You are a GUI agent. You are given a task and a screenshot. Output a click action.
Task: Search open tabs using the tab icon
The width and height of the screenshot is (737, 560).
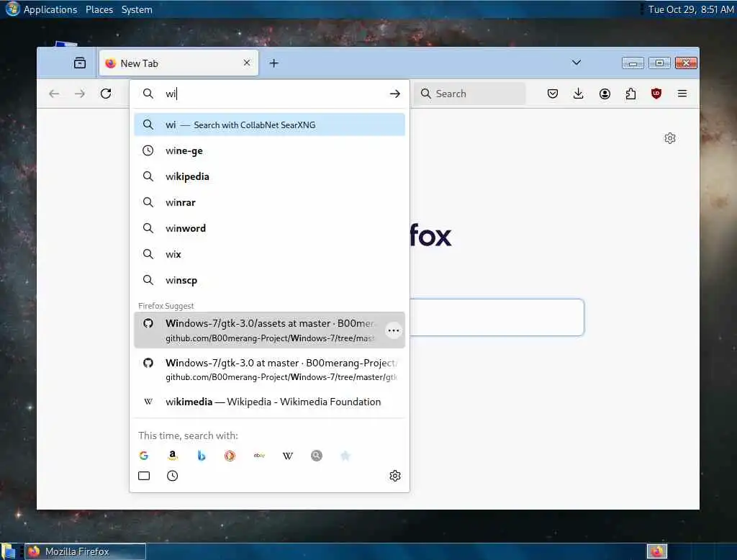(x=144, y=476)
